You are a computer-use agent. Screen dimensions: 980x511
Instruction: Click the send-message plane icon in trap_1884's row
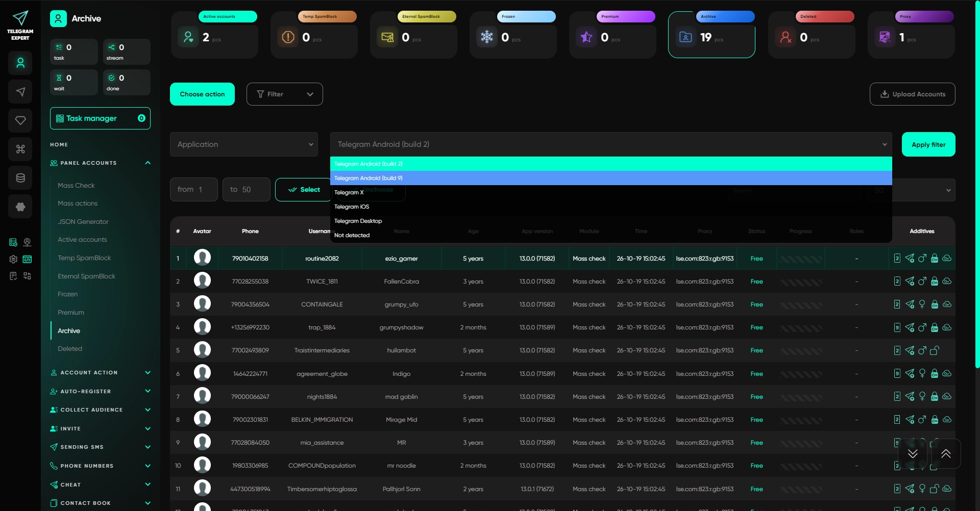(910, 327)
